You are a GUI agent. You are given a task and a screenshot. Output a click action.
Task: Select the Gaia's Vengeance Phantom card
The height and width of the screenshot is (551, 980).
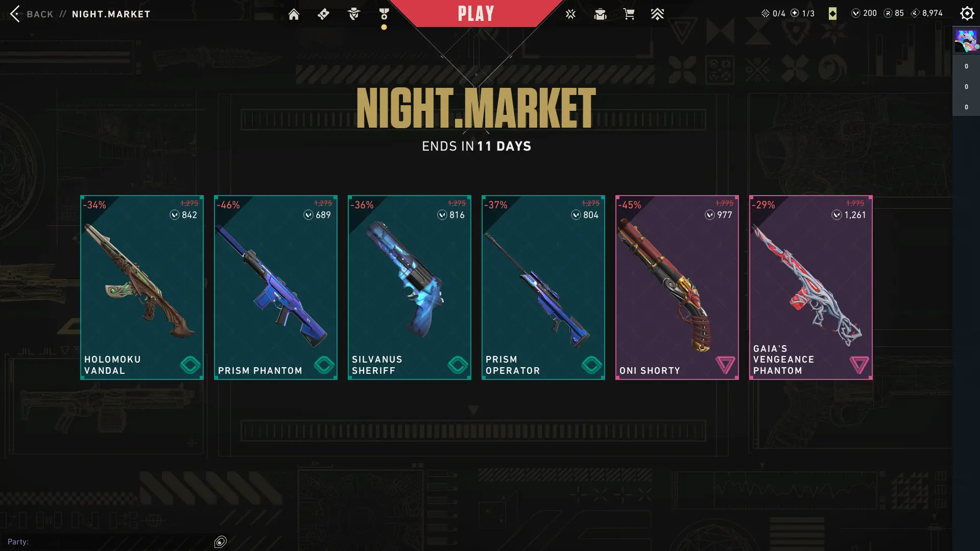pyautogui.click(x=811, y=288)
